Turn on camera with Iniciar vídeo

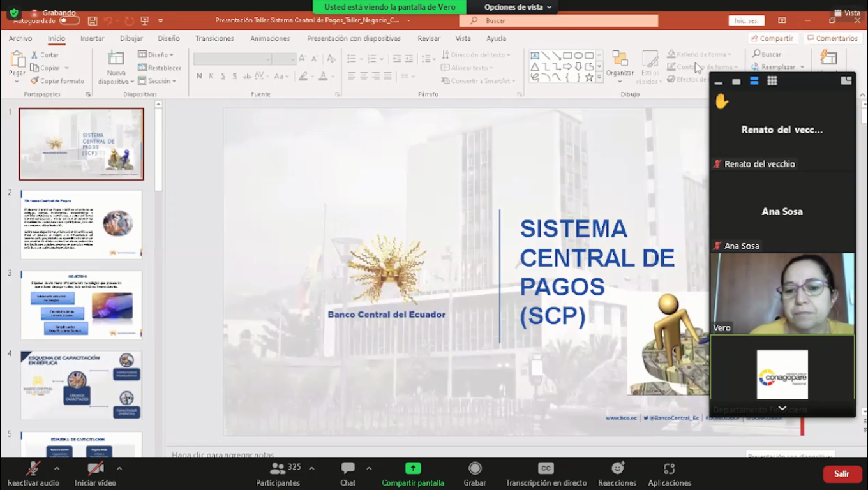tap(95, 473)
